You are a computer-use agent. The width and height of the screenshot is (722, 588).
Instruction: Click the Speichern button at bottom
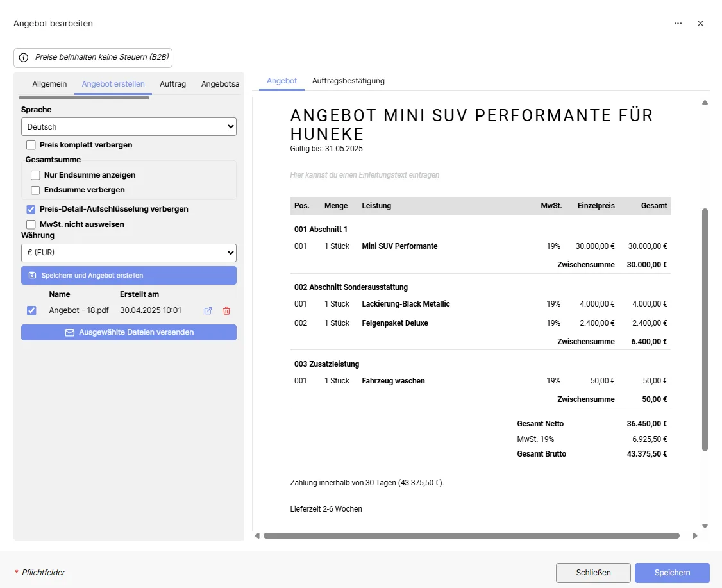pos(672,573)
